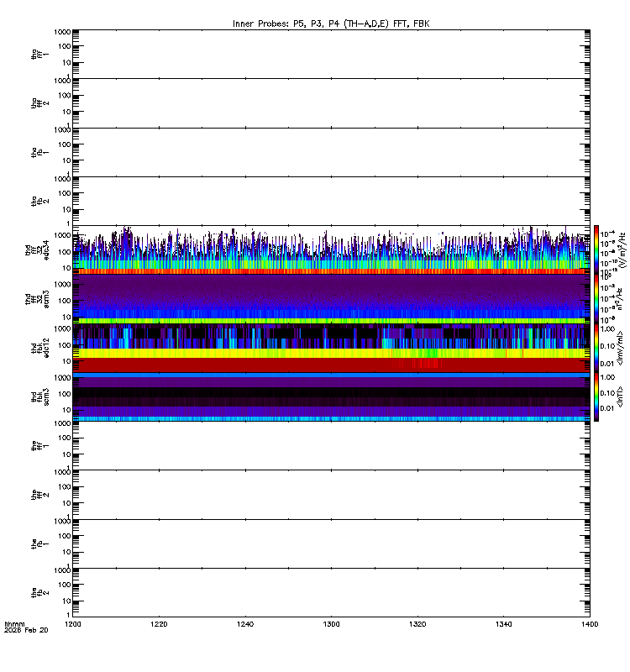Select the "tha fb 2" panel label
Screen dimensions: 630x672
(x=39, y=202)
